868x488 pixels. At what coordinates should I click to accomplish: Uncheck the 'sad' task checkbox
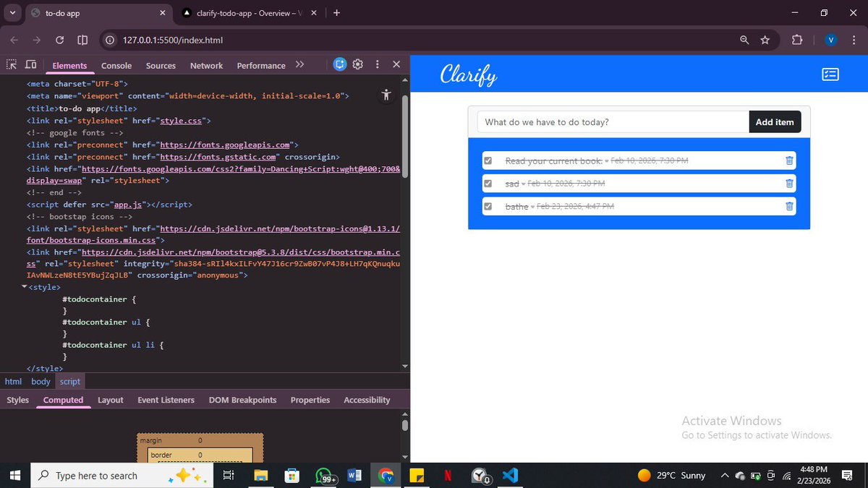[488, 184]
